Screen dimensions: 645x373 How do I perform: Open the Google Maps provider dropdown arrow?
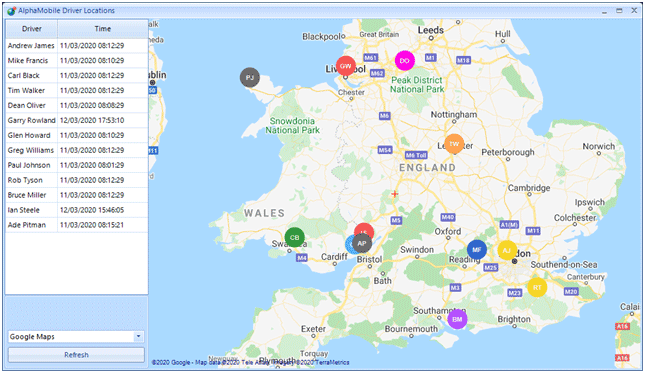pyautogui.click(x=139, y=336)
